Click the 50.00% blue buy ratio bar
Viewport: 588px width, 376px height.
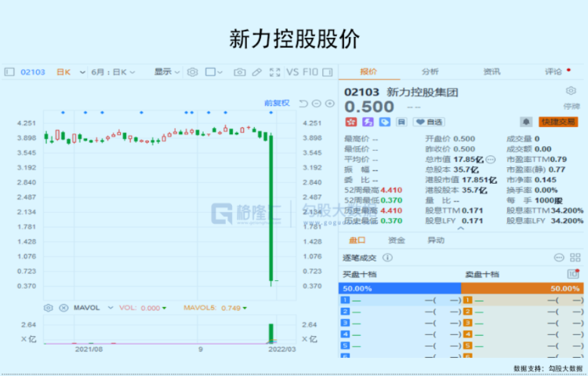click(x=400, y=289)
